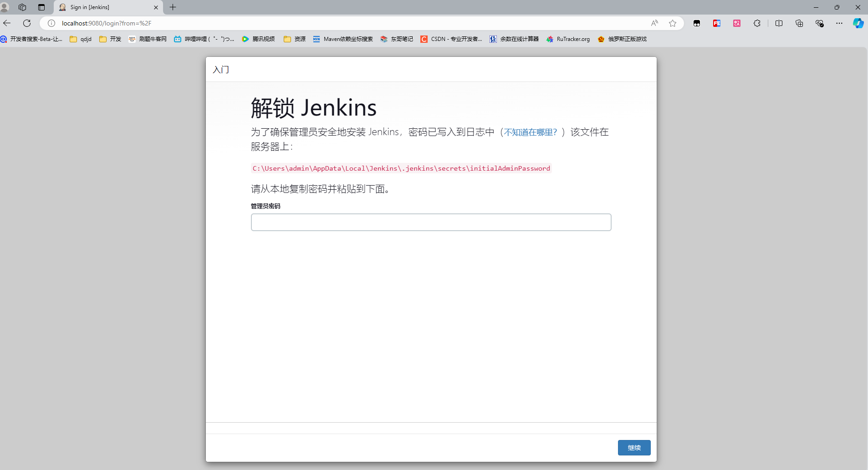
Task: Refresh the Jenkins login page
Action: pos(27,23)
